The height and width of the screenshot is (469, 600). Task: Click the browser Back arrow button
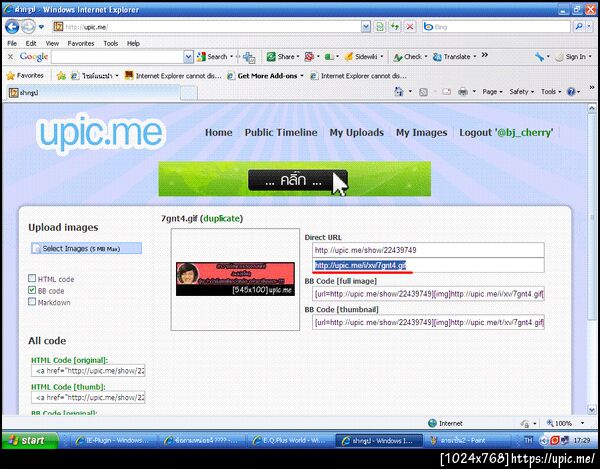click(12, 27)
